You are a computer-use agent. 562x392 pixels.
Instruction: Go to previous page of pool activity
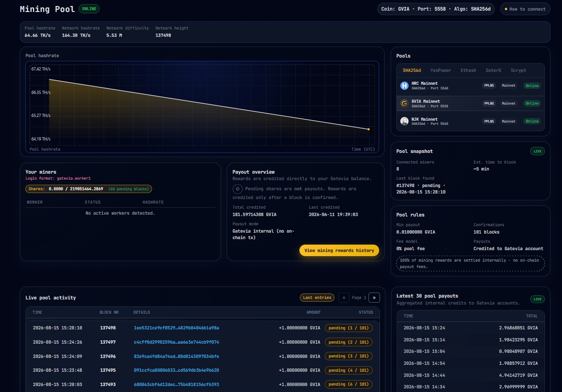(344, 298)
